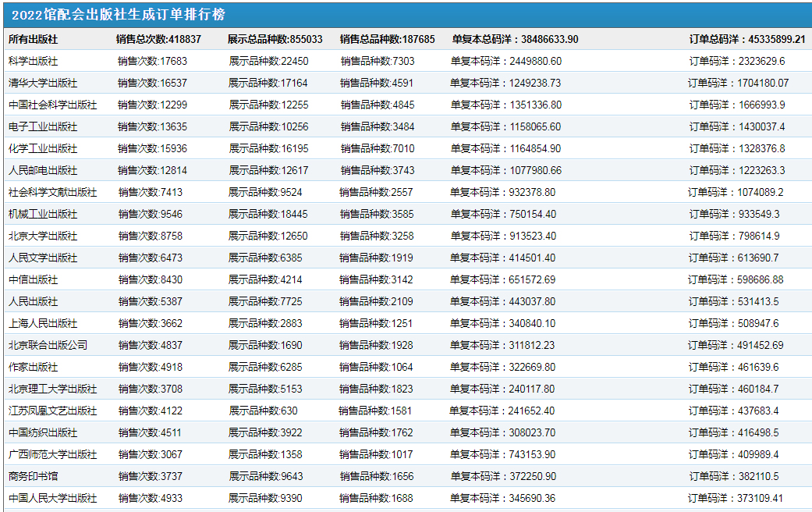Click the 所有出版社 header cell
The image size is (812, 512).
click(33, 39)
